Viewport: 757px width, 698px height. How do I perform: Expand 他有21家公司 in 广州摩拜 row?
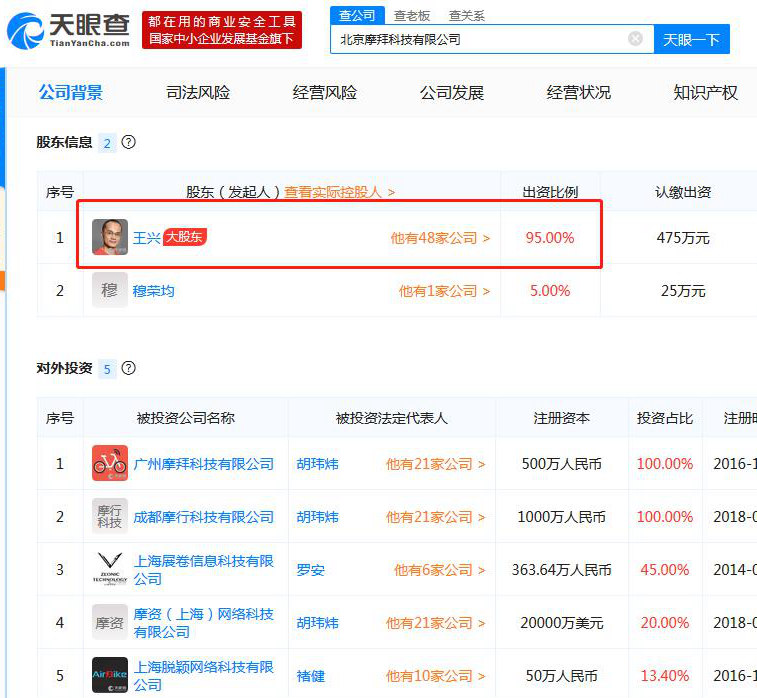pyautogui.click(x=435, y=464)
